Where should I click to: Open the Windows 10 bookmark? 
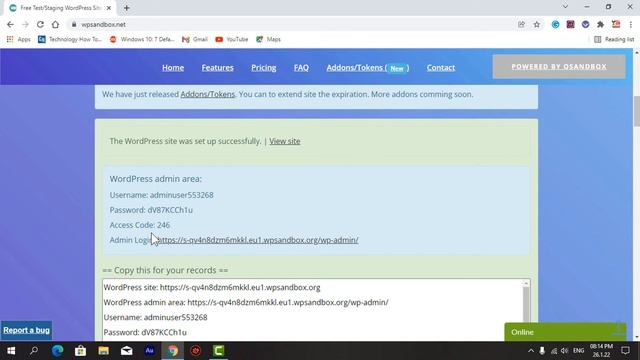(x=142, y=39)
